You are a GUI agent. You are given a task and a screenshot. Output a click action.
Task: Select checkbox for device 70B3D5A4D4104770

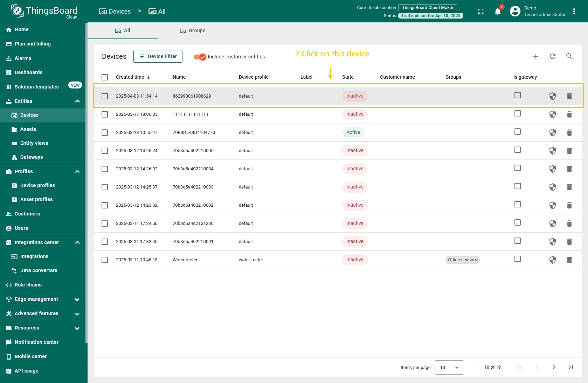coord(105,133)
